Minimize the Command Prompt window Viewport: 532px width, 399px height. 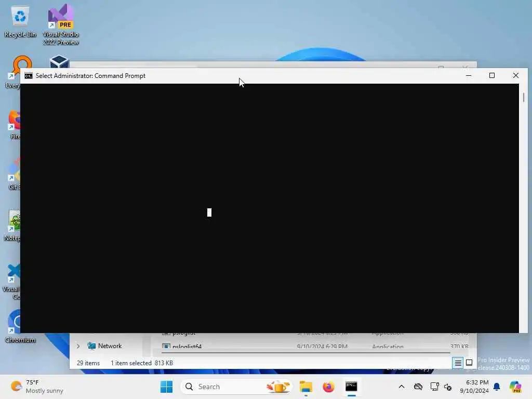(x=469, y=75)
